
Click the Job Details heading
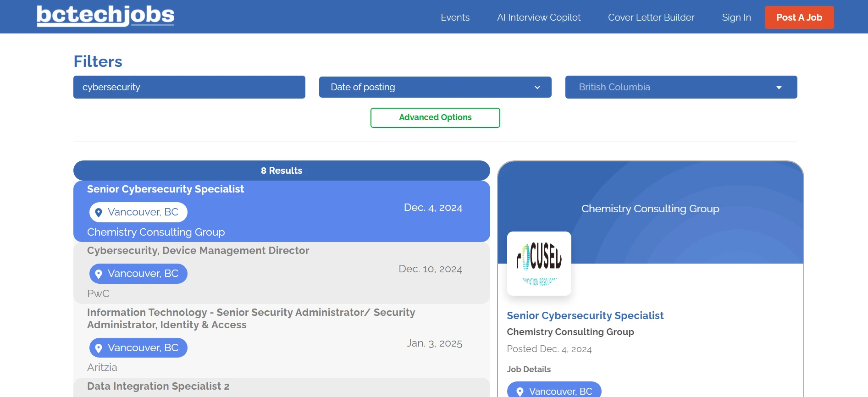coord(529,369)
